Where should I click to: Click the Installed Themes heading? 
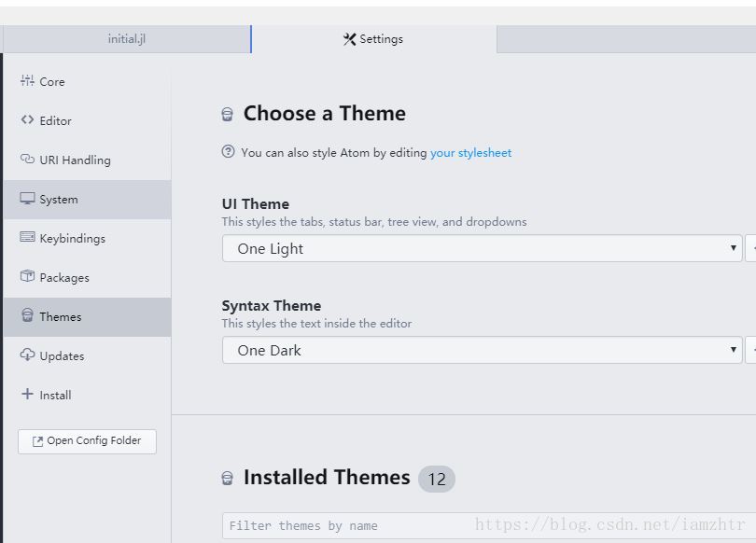point(327,478)
